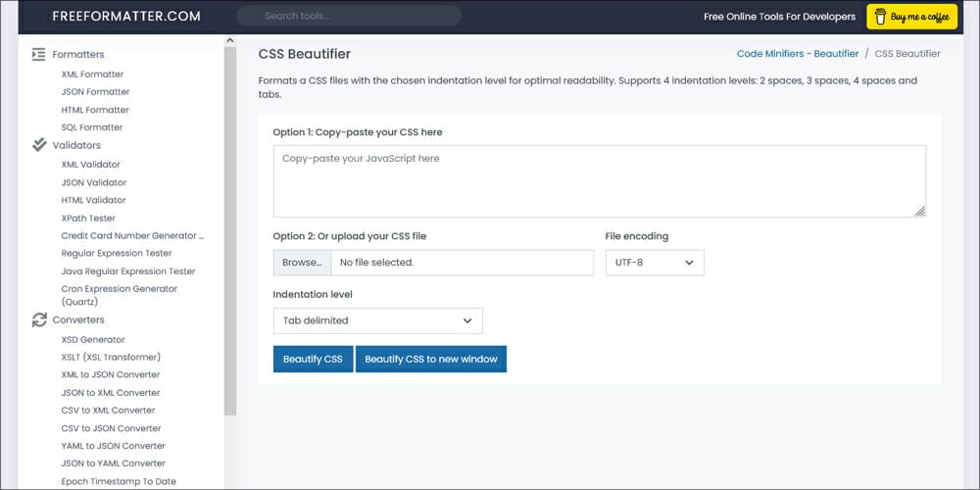The height and width of the screenshot is (490, 980).
Task: Open Epoch Timestamp To Date link
Action: (119, 481)
